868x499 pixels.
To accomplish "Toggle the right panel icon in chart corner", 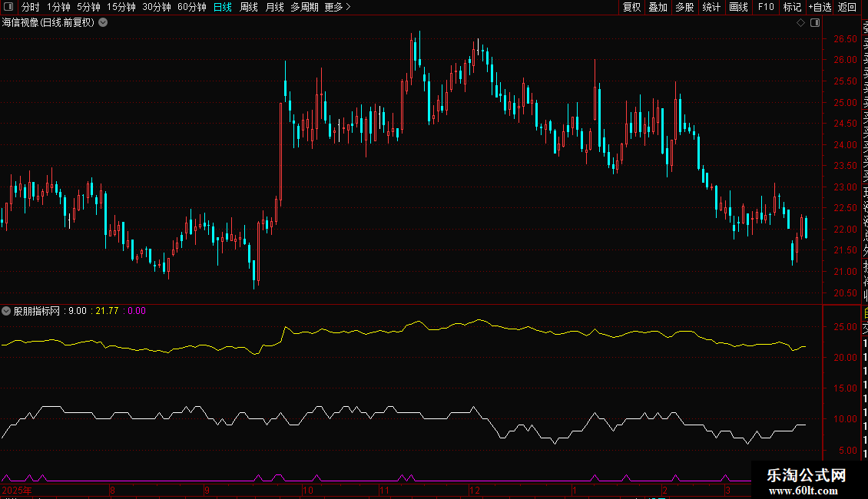I will pyautogui.click(x=815, y=23).
